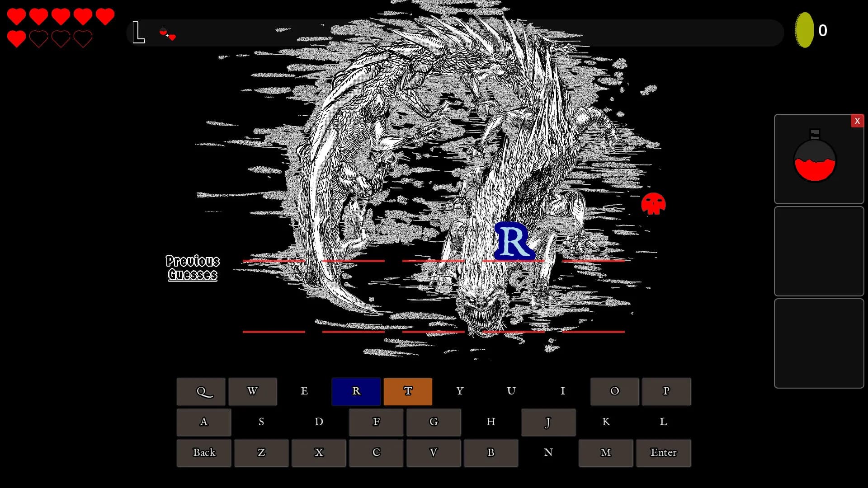Select the letter Y key
Screen dimensions: 868x488
pyautogui.click(x=460, y=391)
